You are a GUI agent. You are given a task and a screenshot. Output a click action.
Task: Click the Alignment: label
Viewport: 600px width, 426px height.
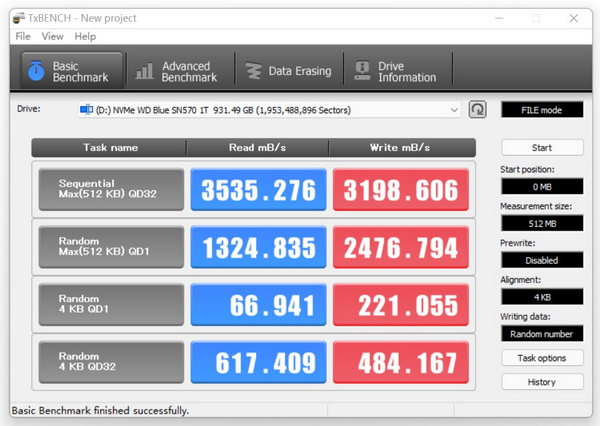[520, 280]
